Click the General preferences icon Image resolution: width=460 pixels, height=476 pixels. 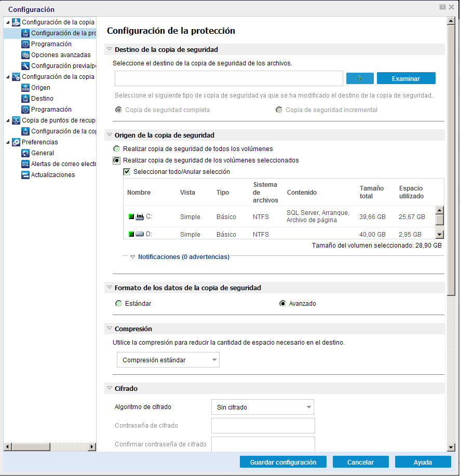coord(25,153)
